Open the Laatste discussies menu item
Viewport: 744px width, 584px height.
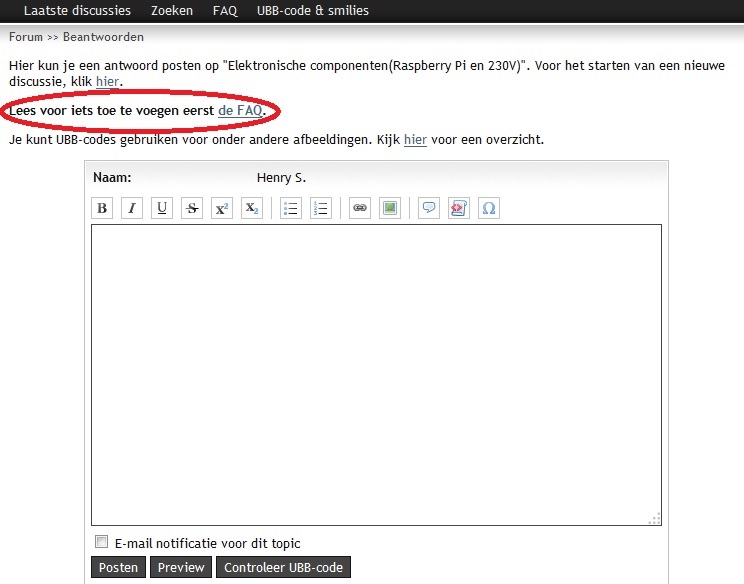point(77,11)
